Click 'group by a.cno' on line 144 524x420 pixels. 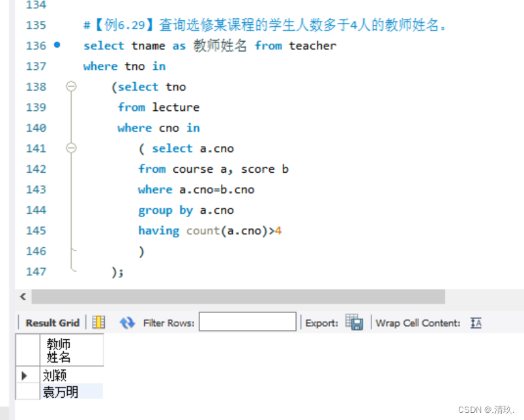click(x=186, y=211)
